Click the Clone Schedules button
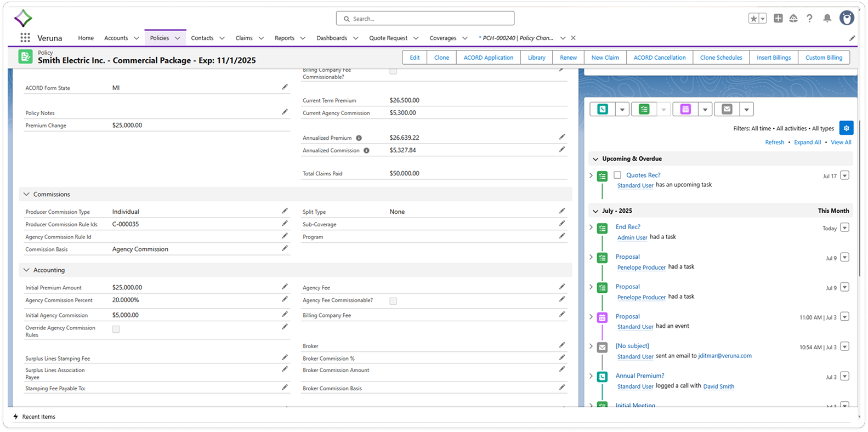Viewport: 868px width, 432px height. (x=721, y=58)
